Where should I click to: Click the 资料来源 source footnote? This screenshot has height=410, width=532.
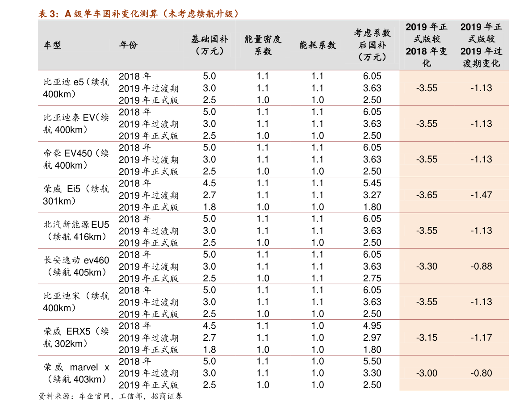click(111, 396)
